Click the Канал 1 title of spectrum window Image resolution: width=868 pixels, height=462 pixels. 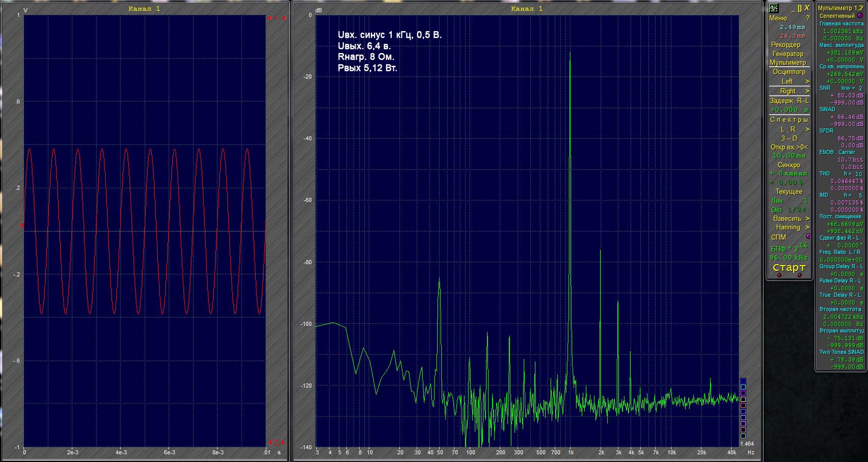527,9
